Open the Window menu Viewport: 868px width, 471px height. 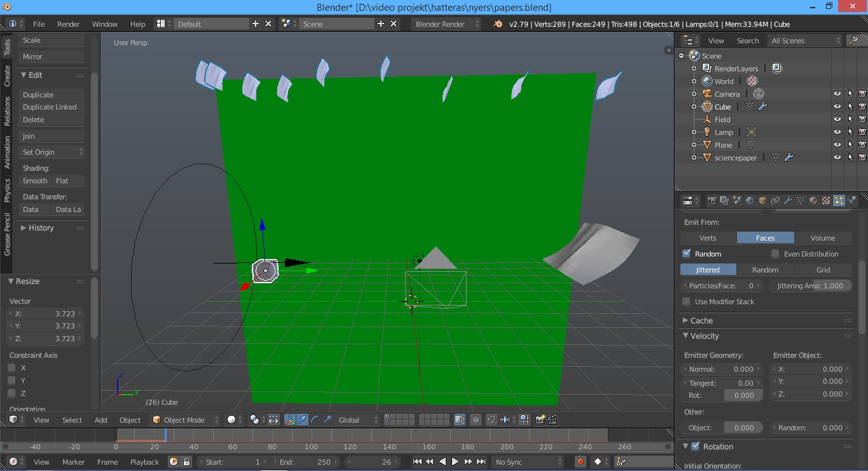click(105, 24)
